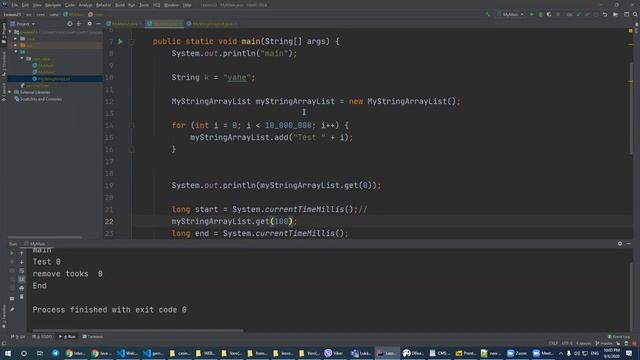Open Run panel settings with the gear icon

coord(620,244)
